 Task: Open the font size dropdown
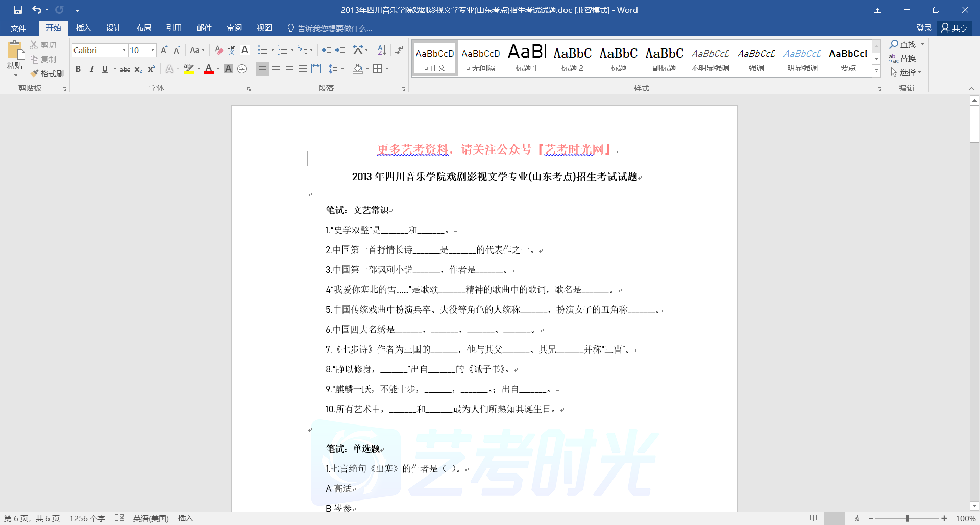tap(152, 50)
